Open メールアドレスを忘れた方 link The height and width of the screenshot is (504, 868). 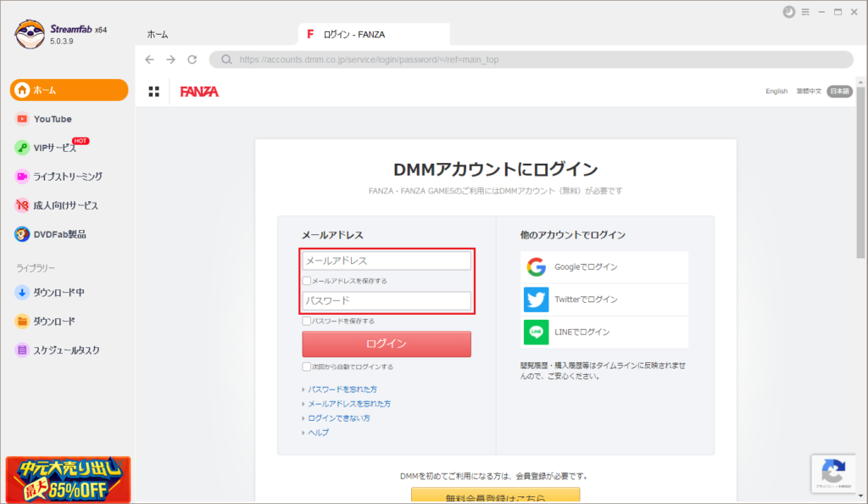click(349, 404)
